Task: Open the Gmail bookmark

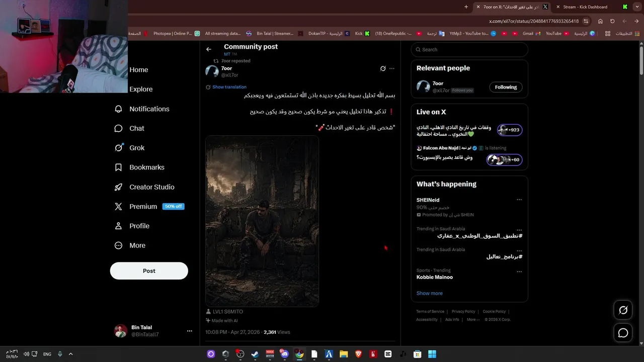Action: [531, 34]
